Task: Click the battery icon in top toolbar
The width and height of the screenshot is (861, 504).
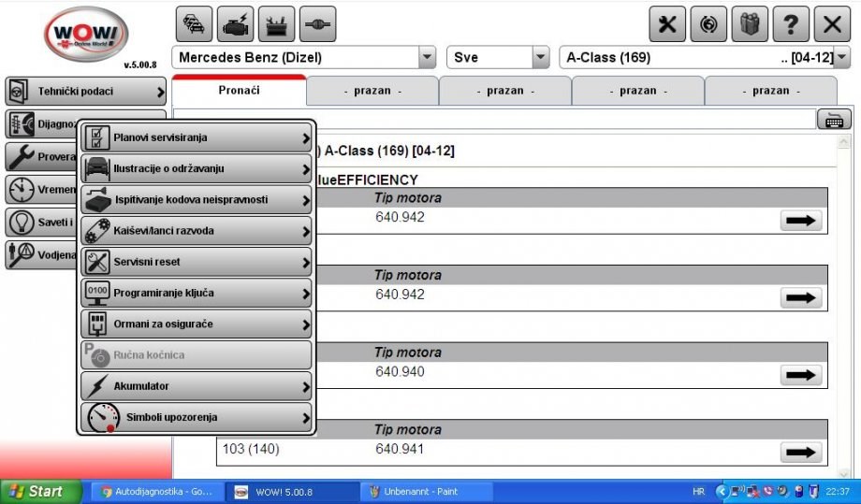Action: coord(276,23)
